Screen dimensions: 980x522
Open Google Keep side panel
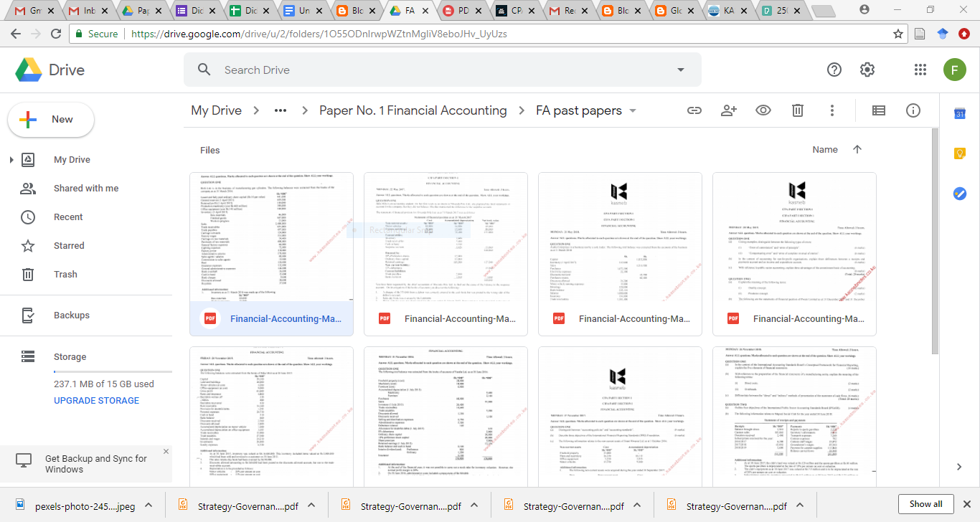pyautogui.click(x=959, y=153)
